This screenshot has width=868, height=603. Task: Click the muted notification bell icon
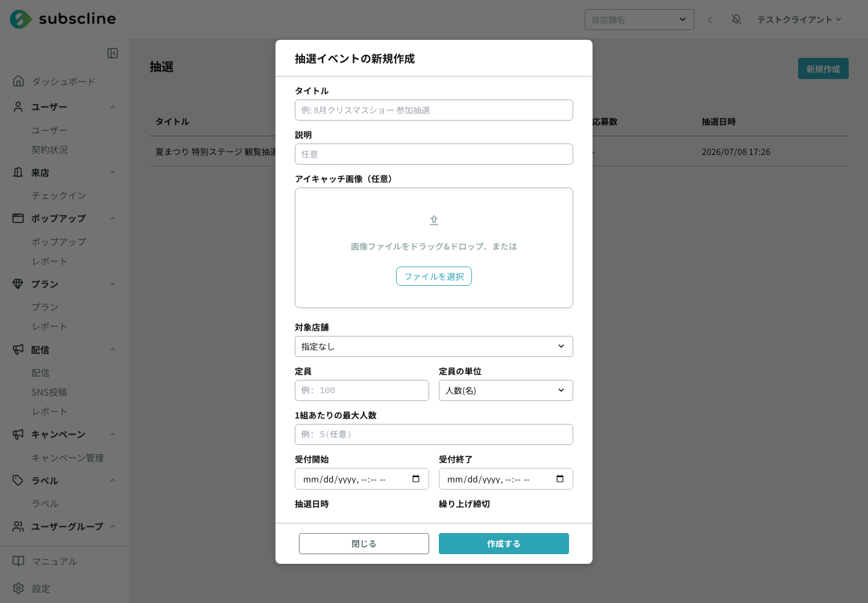pos(737,19)
